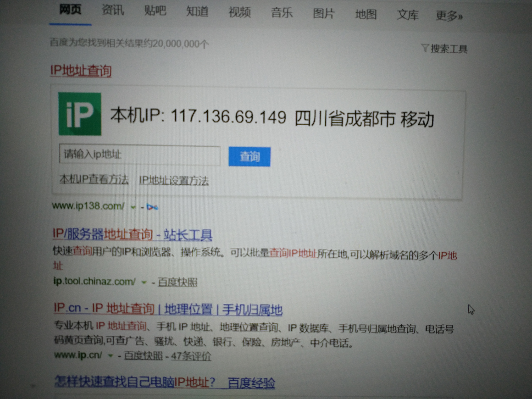532x399 pixels.
Task: Switch to the 贴吧 tab
Action: 155,11
